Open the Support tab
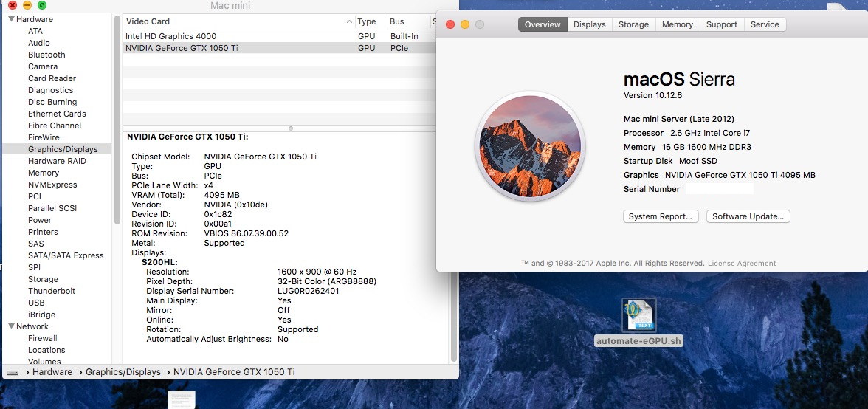 (x=722, y=24)
